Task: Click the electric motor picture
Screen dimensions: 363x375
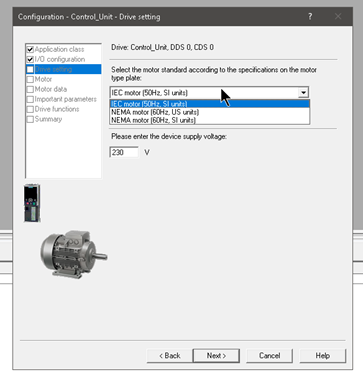Action: tap(74, 254)
